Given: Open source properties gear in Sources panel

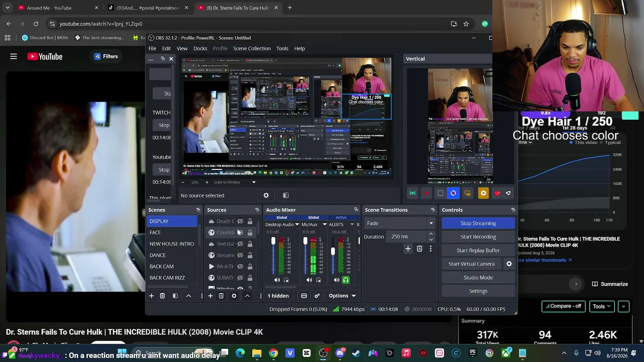Looking at the screenshot, I should [x=234, y=296].
